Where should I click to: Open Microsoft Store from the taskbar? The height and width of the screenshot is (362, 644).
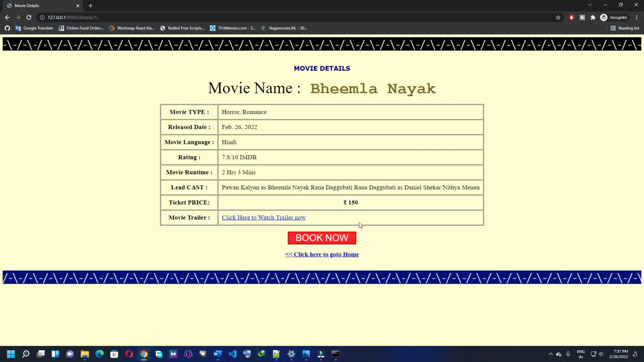tap(114, 354)
